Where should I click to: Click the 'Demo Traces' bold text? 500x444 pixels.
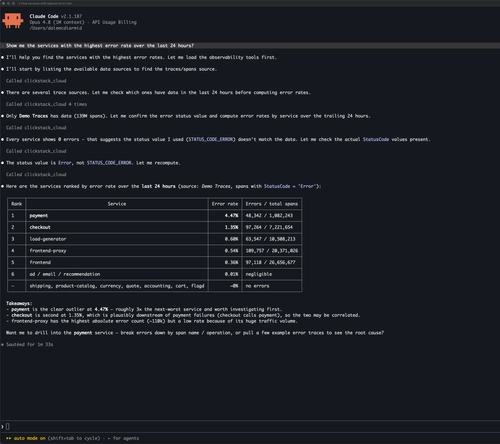click(33, 116)
